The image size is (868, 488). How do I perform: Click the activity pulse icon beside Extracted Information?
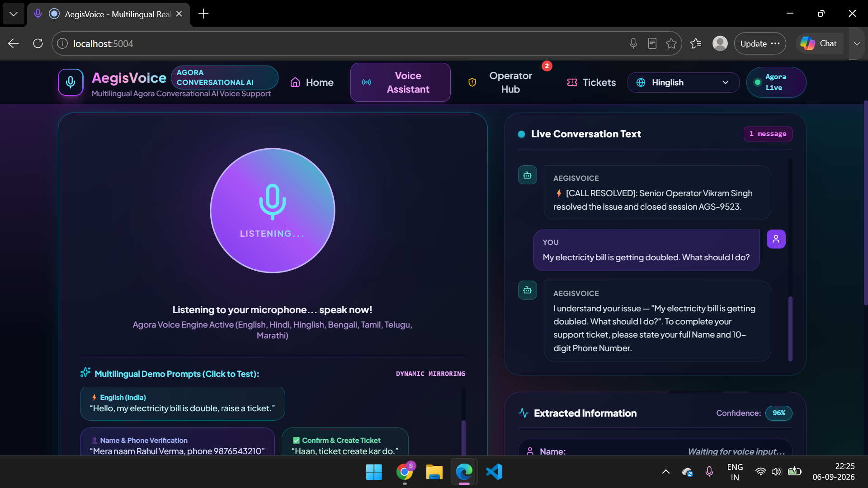pyautogui.click(x=524, y=413)
